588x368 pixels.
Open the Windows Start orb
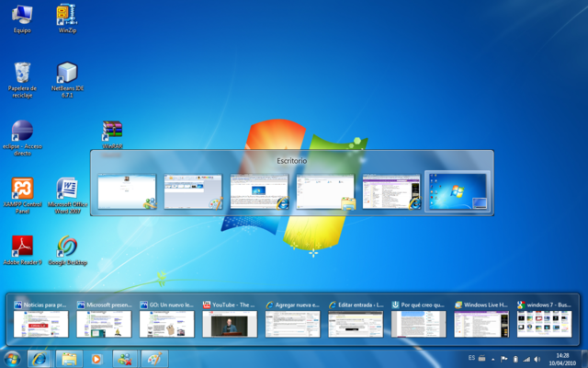click(12, 359)
